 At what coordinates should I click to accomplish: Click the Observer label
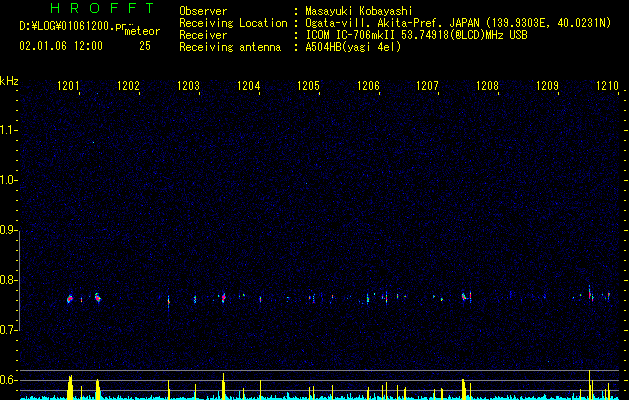tap(203, 11)
